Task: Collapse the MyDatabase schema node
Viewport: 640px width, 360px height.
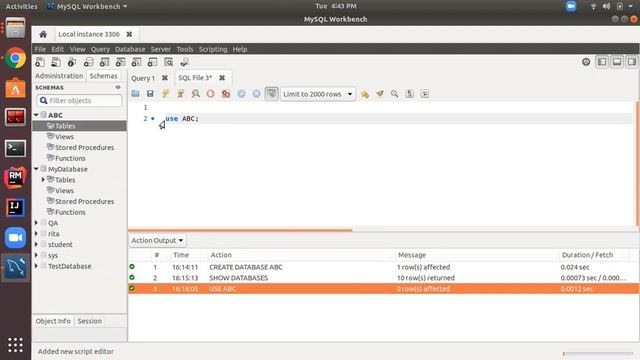Action: (36, 169)
